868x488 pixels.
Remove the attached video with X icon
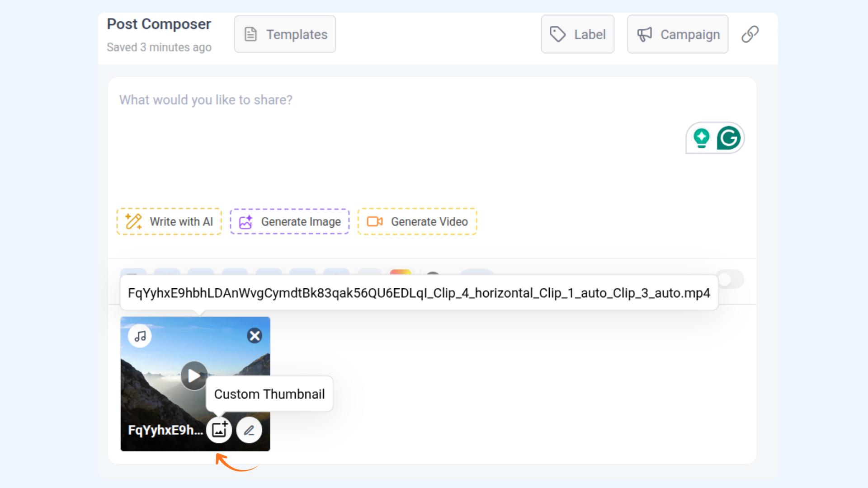pos(255,336)
